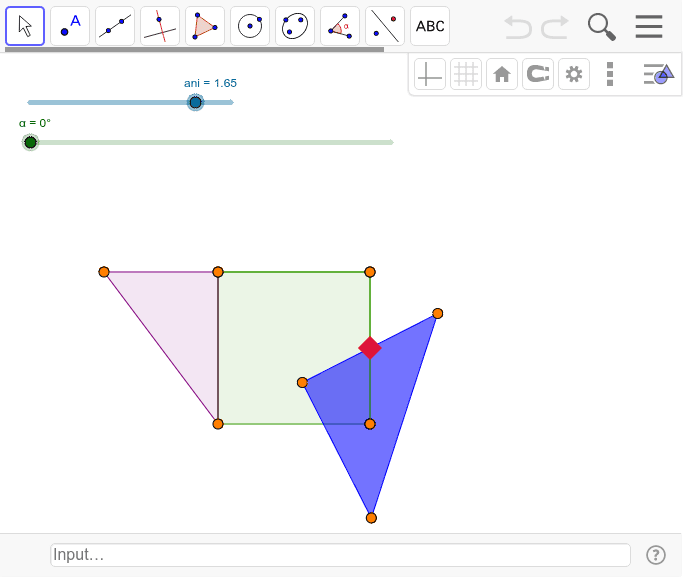Select the square's bottom left vertex
This screenshot has height=578, width=683.
(218, 424)
